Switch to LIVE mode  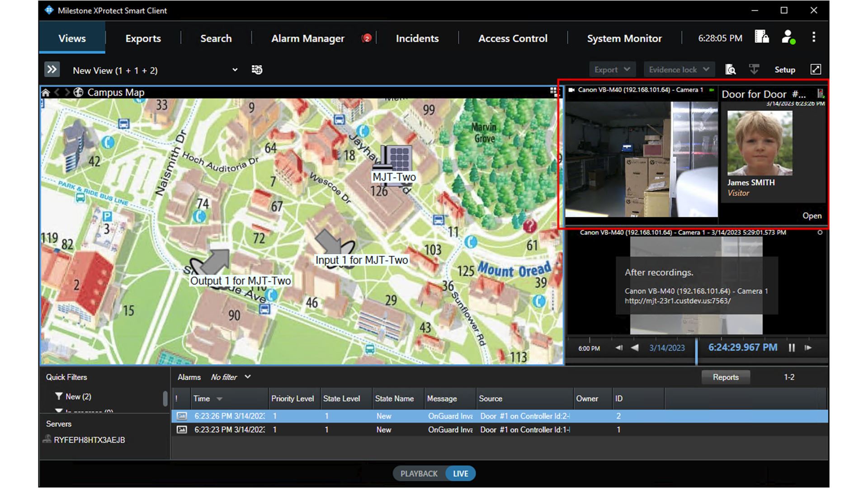(460, 474)
